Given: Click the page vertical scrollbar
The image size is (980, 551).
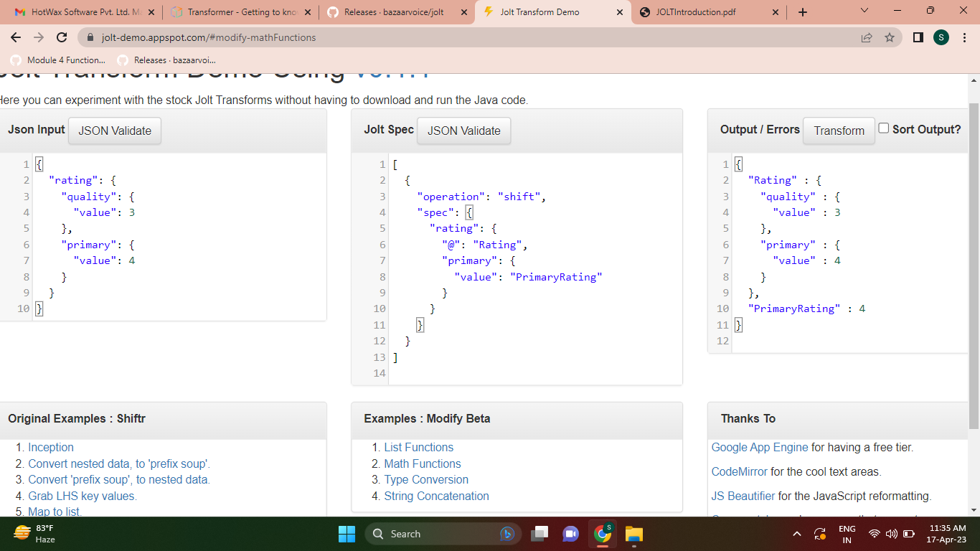Looking at the screenshot, I should tap(974, 265).
